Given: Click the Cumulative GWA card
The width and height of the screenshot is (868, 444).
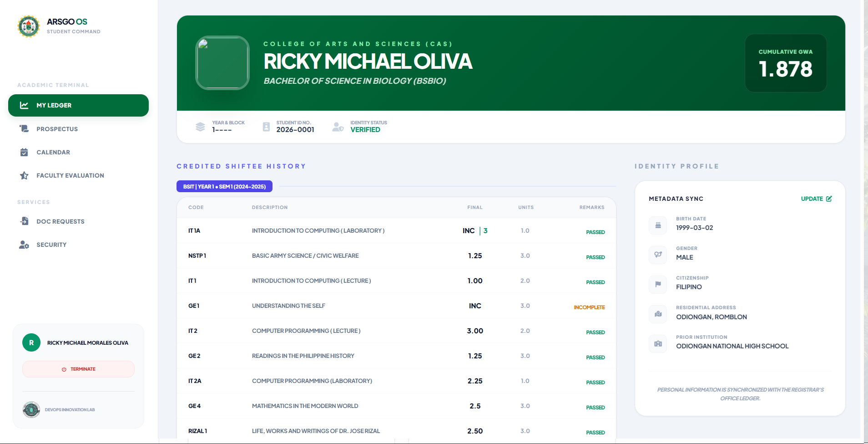Looking at the screenshot, I should point(785,63).
